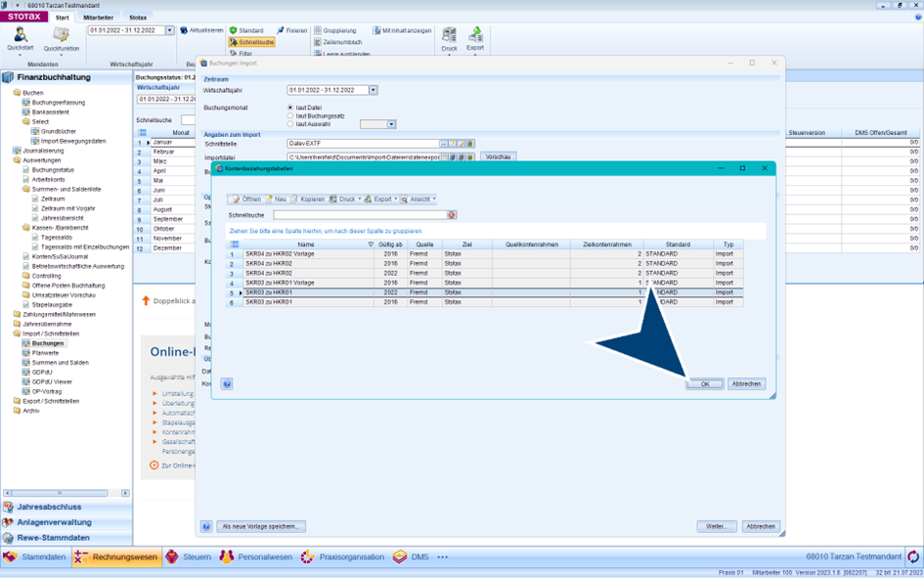Select the 'laut Auswahl' radio button
This screenshot has height=578, width=924.
290,124
